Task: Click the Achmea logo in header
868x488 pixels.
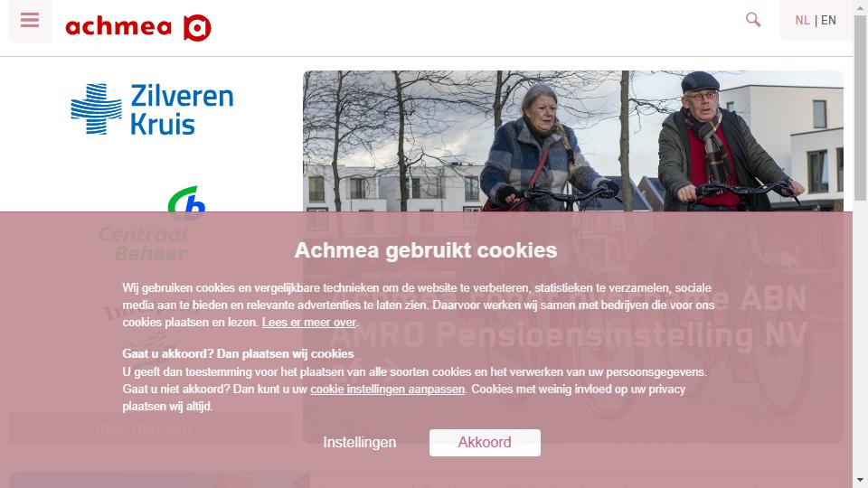Action: point(138,28)
